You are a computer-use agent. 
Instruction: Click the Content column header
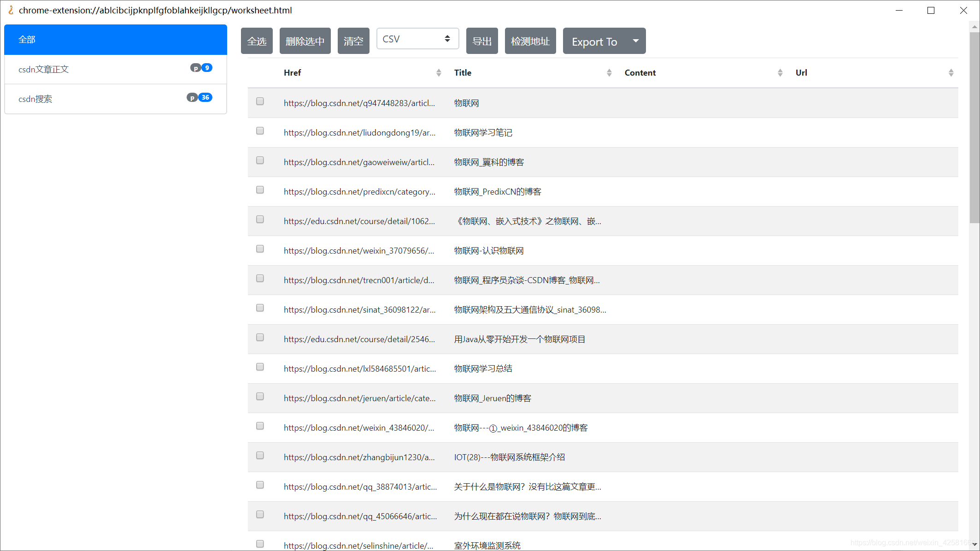pyautogui.click(x=640, y=73)
